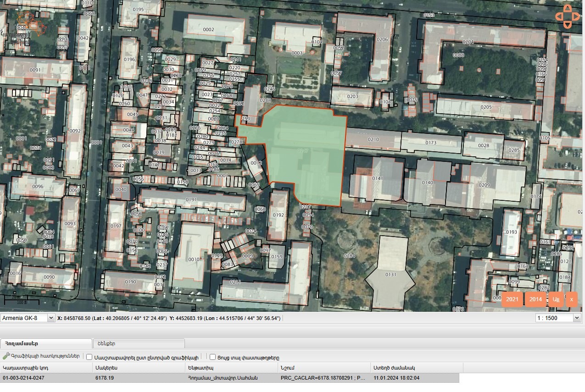Pan the map up with arrow
This screenshot has width=585, height=392.
tap(567, 8)
